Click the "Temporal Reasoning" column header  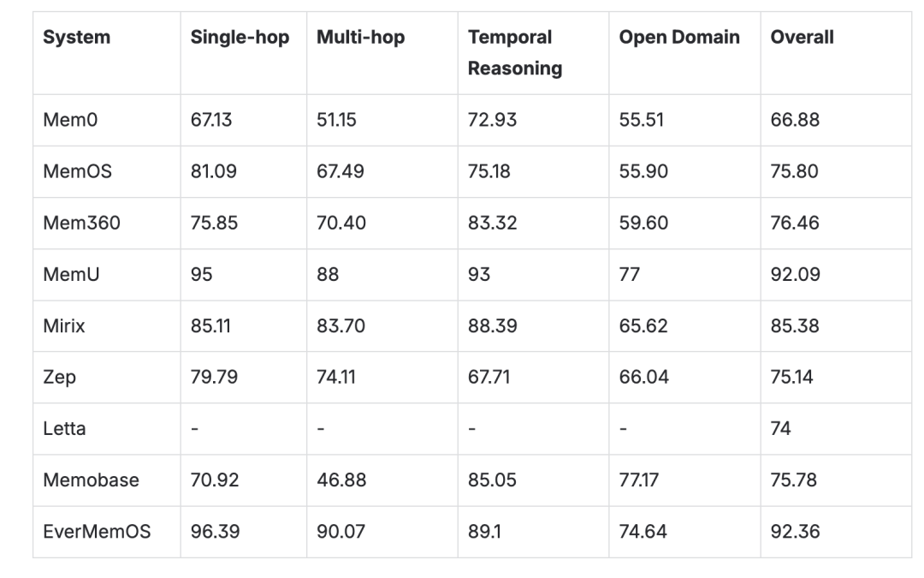[515, 53]
